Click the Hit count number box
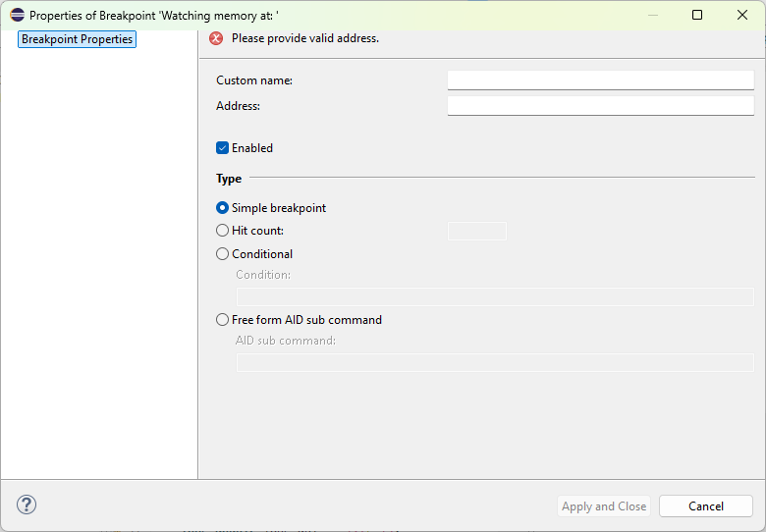Viewport: 766px width, 532px height. coord(476,231)
